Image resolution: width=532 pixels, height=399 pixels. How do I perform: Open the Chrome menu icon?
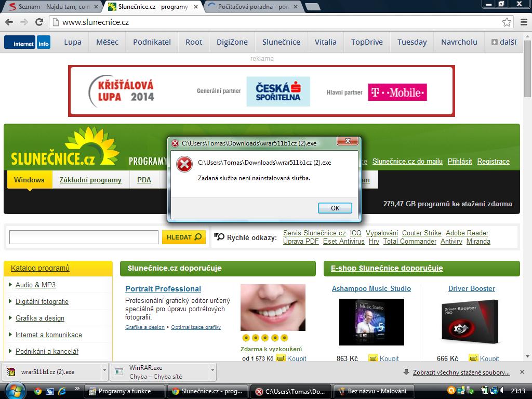point(524,22)
